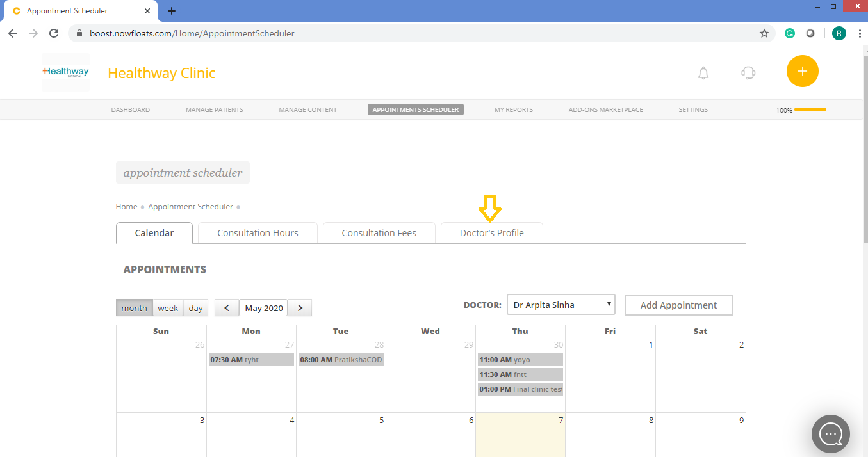Viewport: 868px width, 457px height.
Task: Click the notification bell icon
Action: [x=703, y=73]
